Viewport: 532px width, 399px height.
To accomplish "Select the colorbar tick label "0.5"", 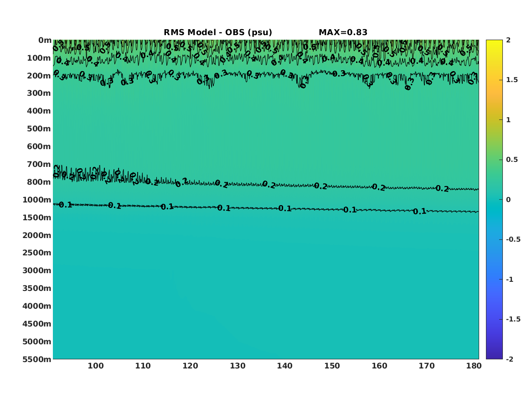I will pyautogui.click(x=512, y=160).
